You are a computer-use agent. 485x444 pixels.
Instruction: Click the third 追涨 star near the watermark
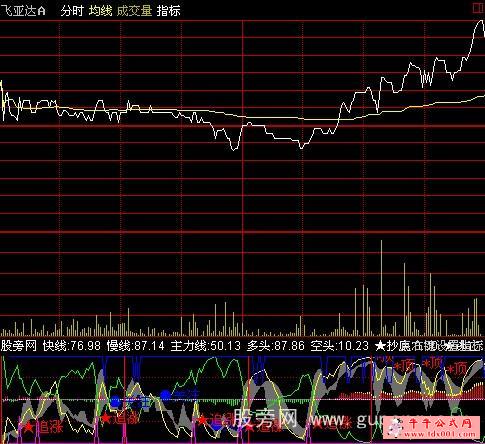202,420
